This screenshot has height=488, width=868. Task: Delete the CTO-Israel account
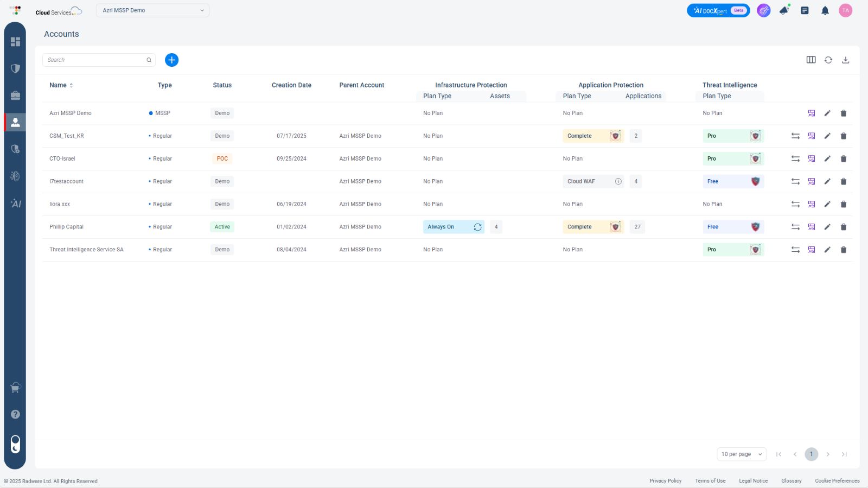pyautogui.click(x=843, y=159)
